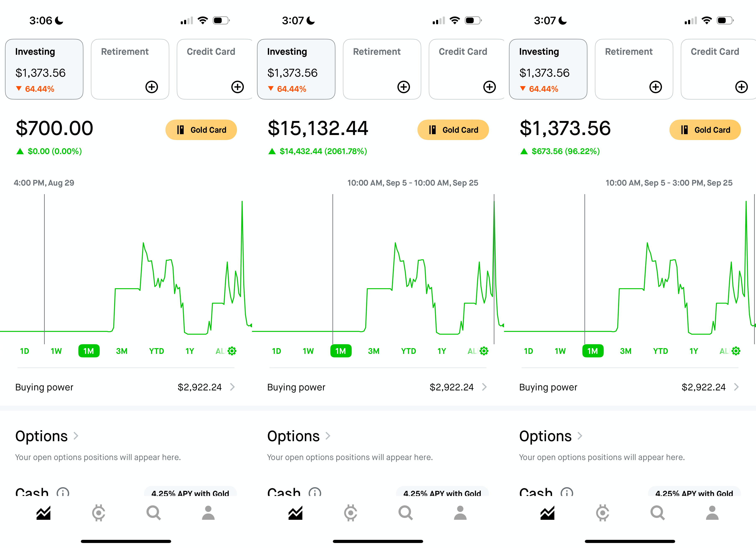
Task: Tap the Retirement plus icon in middle screen
Action: pyautogui.click(x=403, y=87)
